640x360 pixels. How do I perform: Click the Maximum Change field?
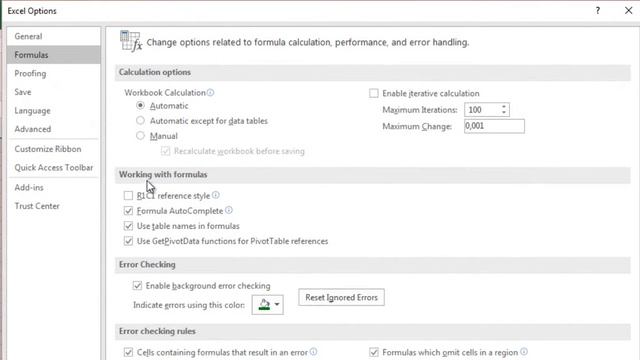[494, 126]
